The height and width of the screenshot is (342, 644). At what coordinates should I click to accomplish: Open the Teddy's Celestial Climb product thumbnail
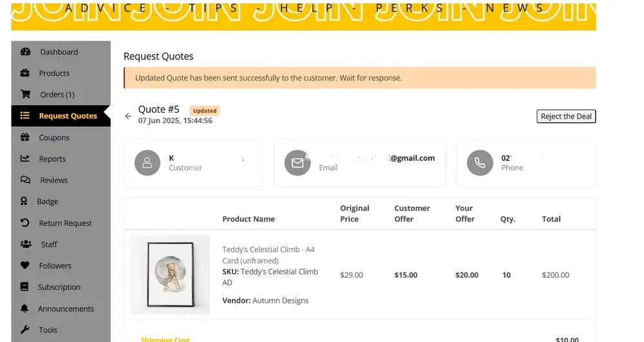point(170,274)
